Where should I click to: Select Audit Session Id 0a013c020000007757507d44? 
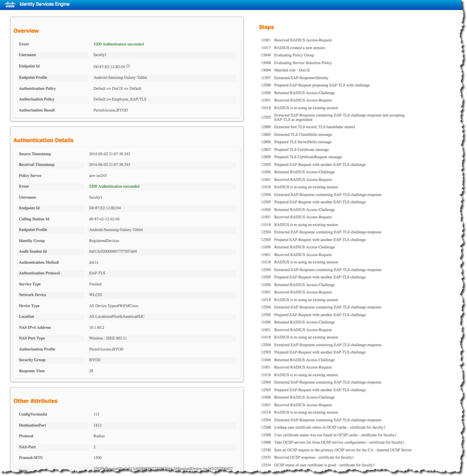tap(113, 251)
